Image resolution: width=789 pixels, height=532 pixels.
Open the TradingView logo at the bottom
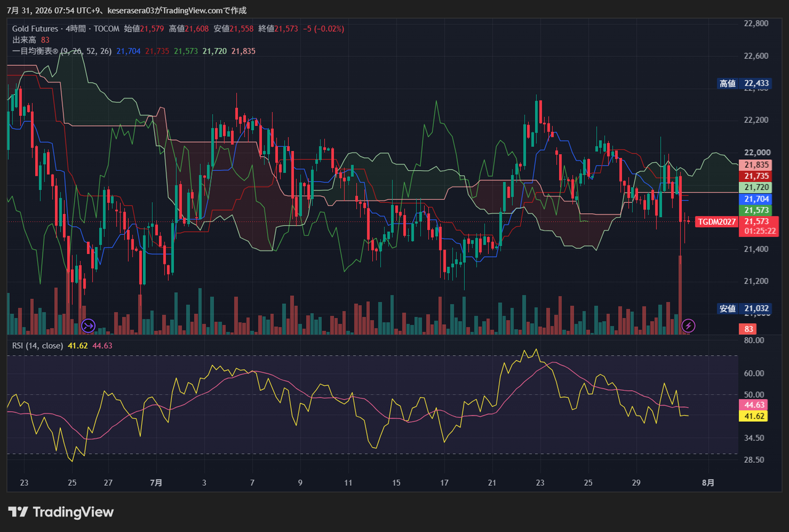click(60, 512)
